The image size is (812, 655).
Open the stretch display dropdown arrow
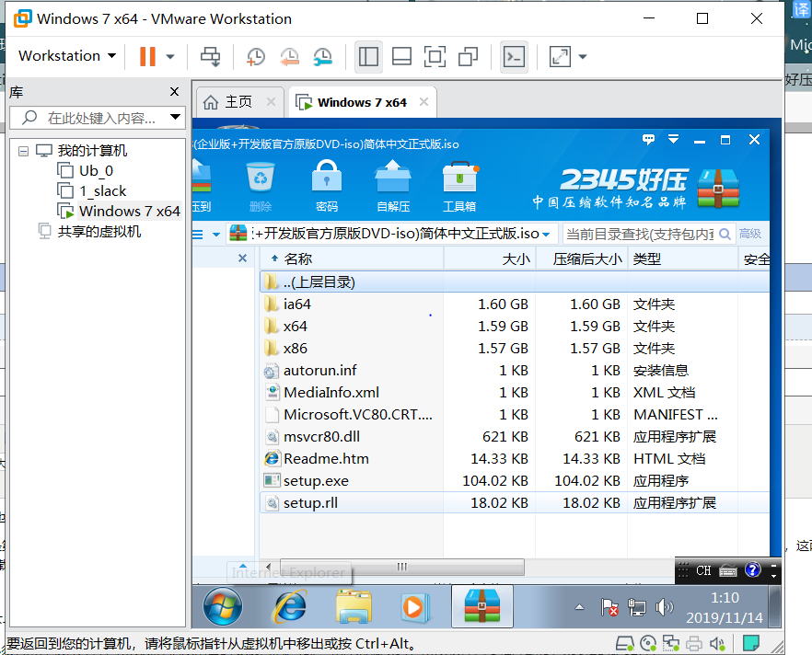click(583, 56)
